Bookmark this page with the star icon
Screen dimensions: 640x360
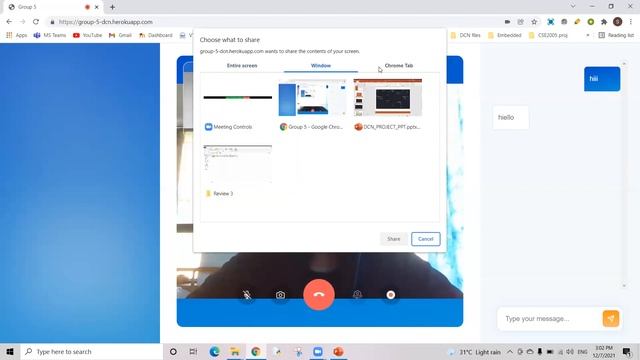tap(534, 22)
